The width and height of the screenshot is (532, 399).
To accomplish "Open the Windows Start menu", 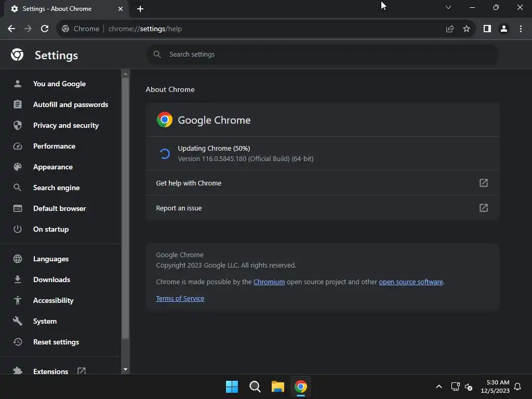I will coord(232,387).
